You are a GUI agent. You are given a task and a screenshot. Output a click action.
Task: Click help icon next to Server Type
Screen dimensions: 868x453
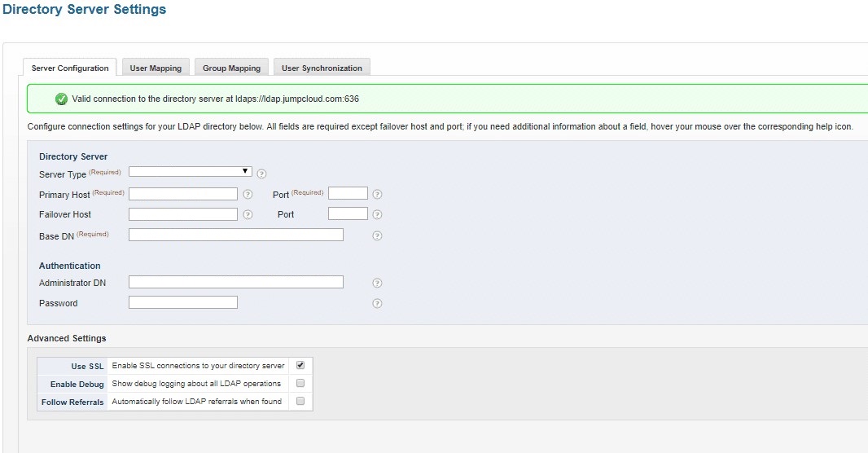[x=261, y=174]
